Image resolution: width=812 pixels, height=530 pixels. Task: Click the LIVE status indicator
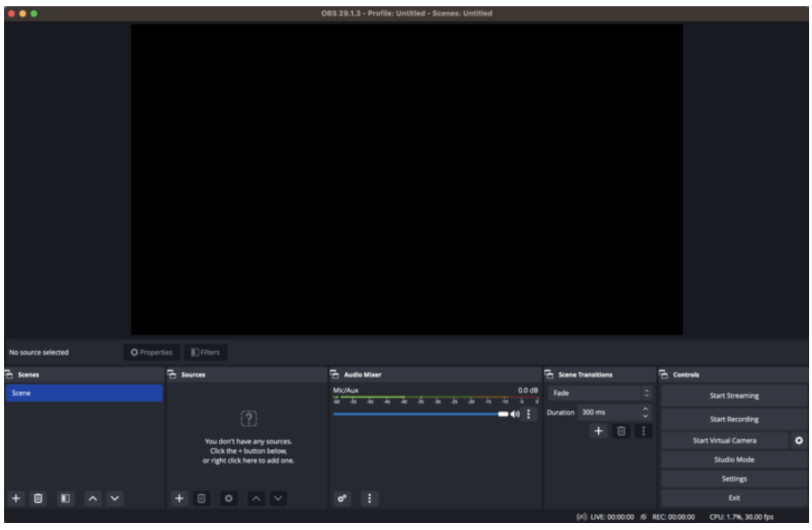pos(605,517)
